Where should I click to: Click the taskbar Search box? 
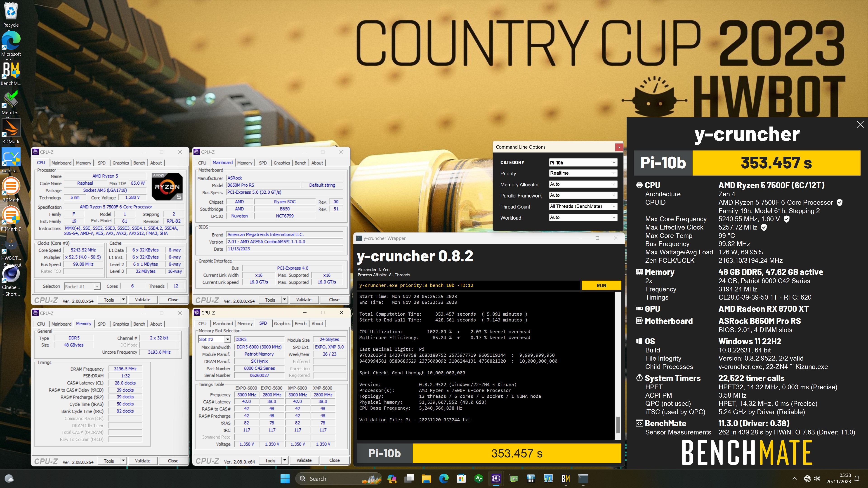point(338,479)
